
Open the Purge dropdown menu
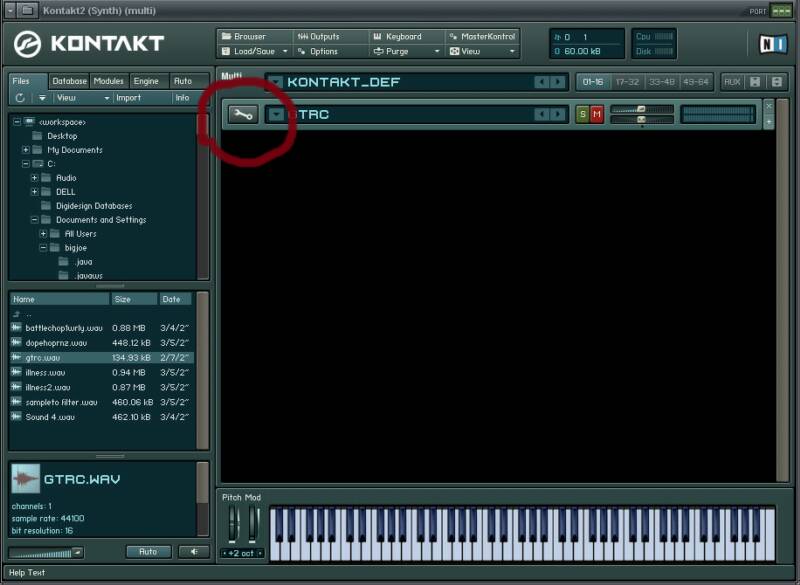(x=437, y=52)
